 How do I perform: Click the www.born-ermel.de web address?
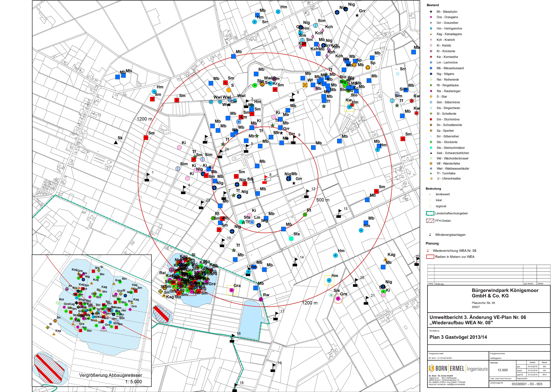pyautogui.click(x=437, y=385)
